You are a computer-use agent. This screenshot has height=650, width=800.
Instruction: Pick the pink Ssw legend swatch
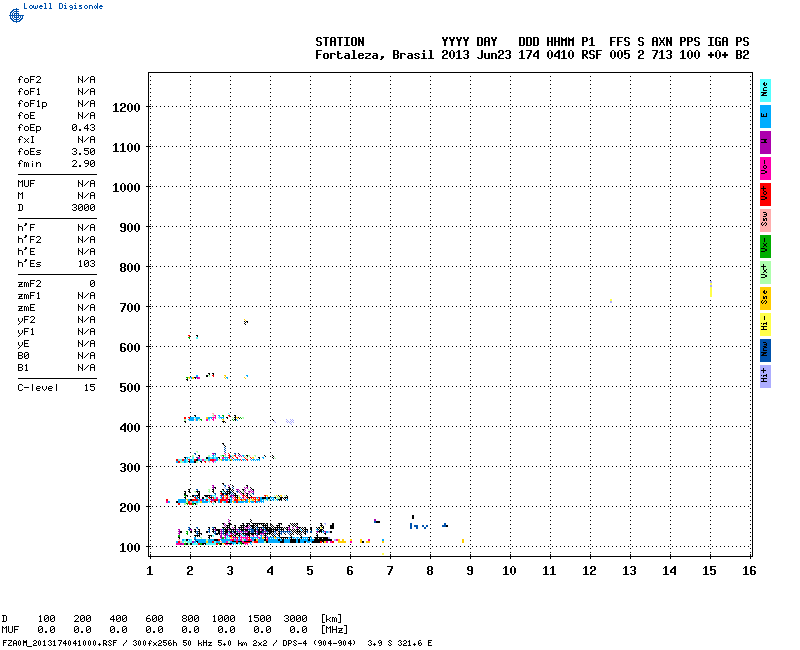[765, 220]
